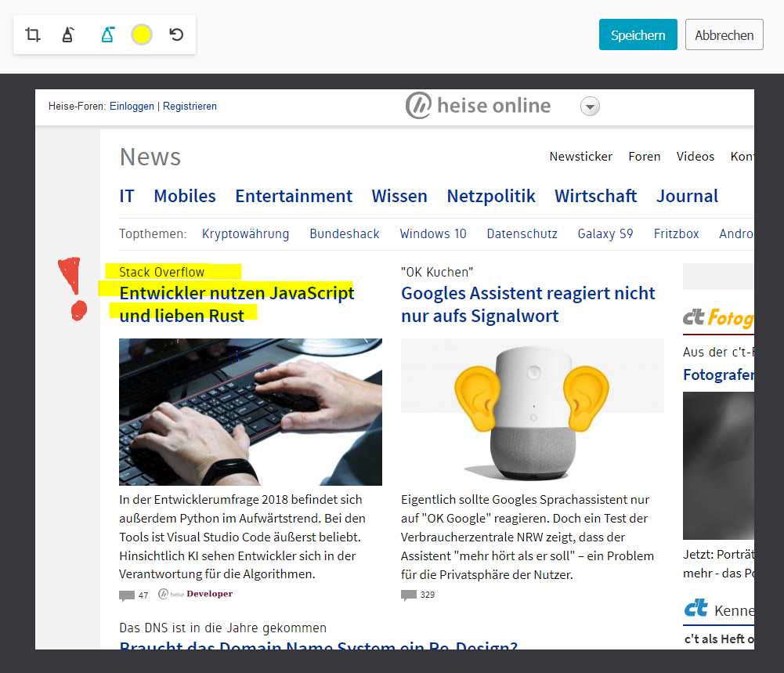Open the Windows 10 top theme
This screenshot has width=784, height=673.
coord(432,233)
